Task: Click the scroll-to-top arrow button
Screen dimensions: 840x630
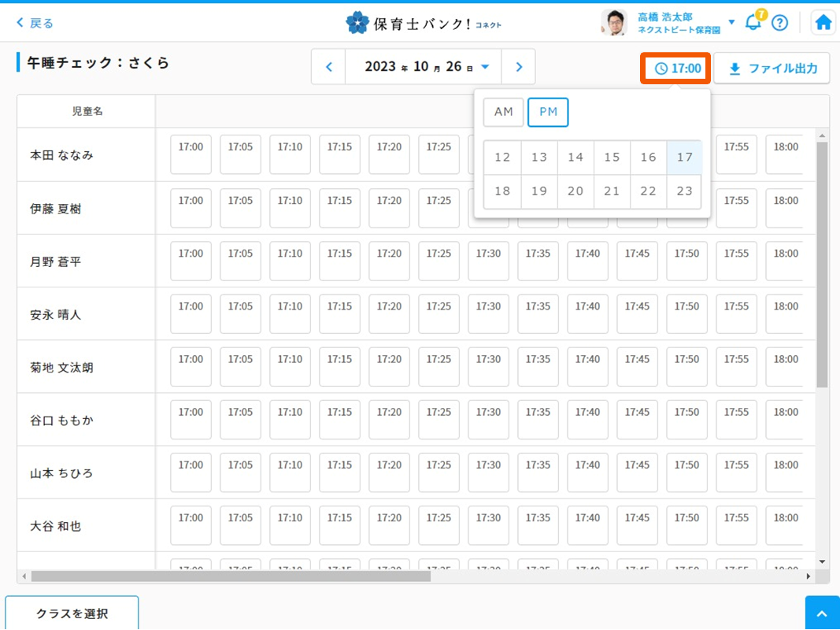Action: click(x=822, y=613)
